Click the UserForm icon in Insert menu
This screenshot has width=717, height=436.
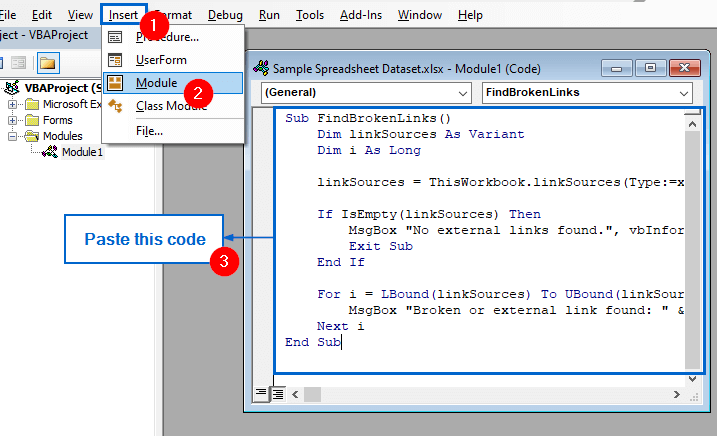[x=115, y=60]
